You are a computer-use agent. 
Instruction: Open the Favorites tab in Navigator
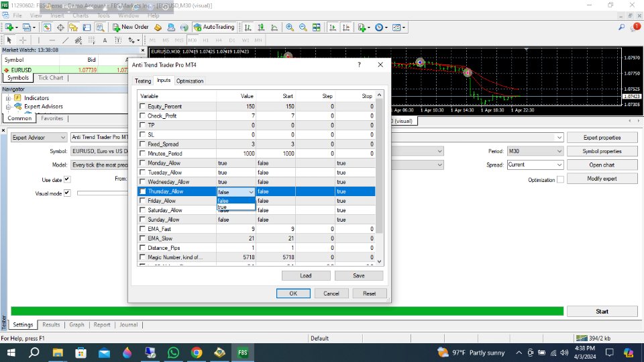click(52, 118)
